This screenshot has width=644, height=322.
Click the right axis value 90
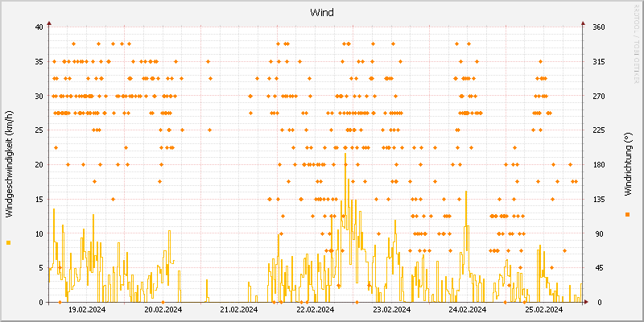[598, 233]
